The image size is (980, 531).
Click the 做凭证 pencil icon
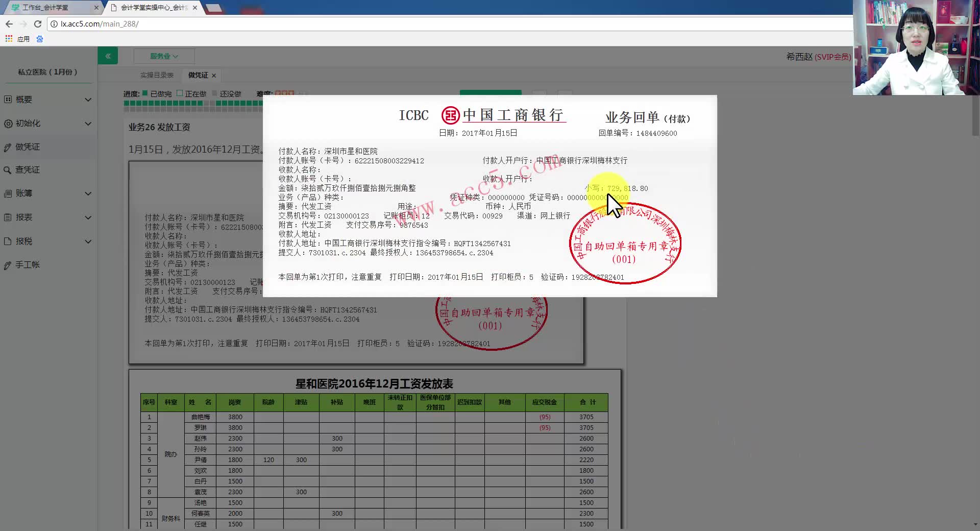click(8, 148)
